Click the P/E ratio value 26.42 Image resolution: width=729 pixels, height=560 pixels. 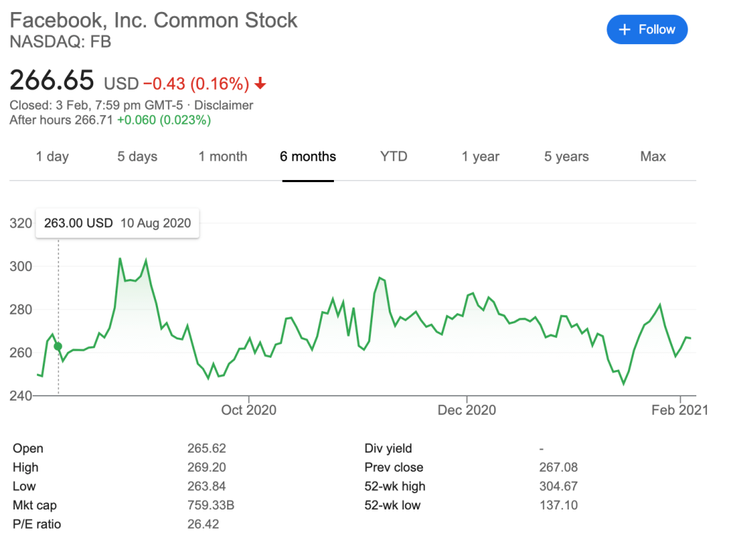pyautogui.click(x=203, y=524)
